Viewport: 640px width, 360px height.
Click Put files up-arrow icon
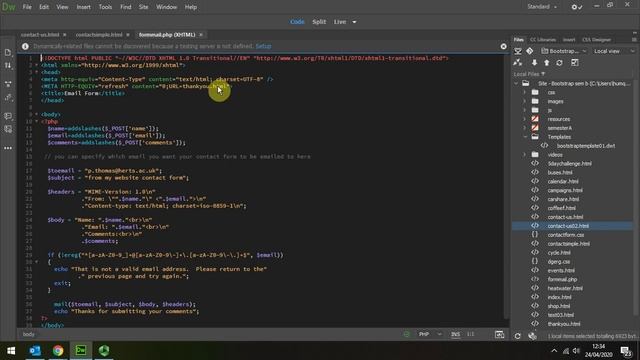[x=547, y=63]
